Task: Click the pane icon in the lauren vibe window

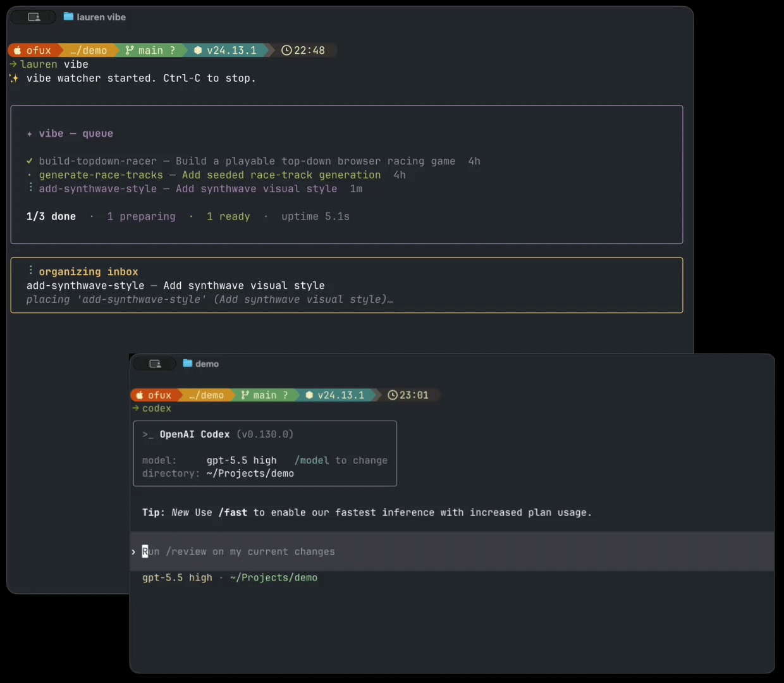Action: 34,17
